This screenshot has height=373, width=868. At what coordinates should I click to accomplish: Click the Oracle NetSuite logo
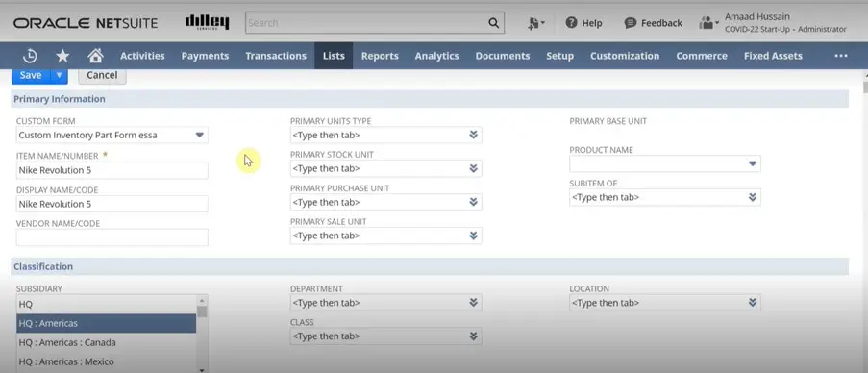click(86, 23)
